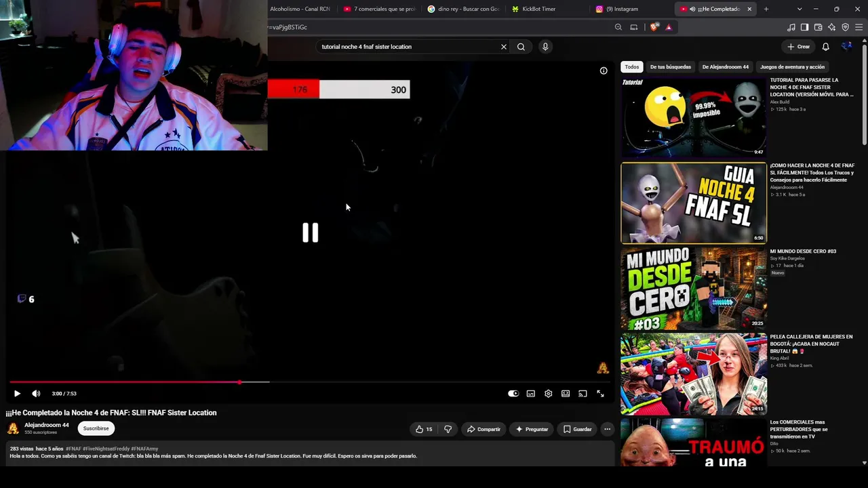The image size is (868, 488).
Task: Open a new browser tab
Action: pos(766,9)
